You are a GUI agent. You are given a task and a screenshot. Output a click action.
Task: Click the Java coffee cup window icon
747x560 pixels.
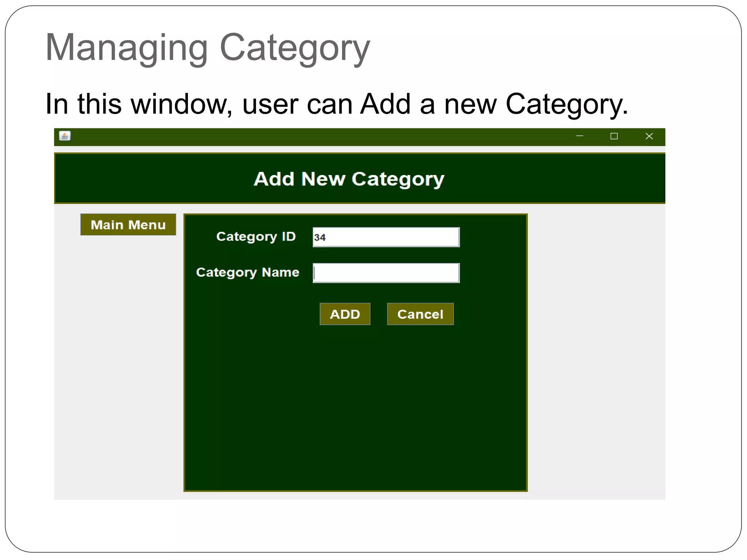(65, 136)
